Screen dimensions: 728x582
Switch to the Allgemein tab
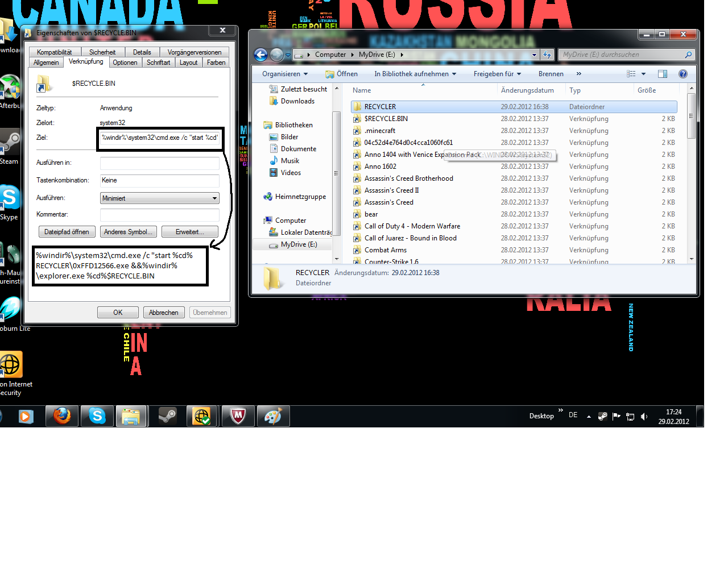[46, 63]
